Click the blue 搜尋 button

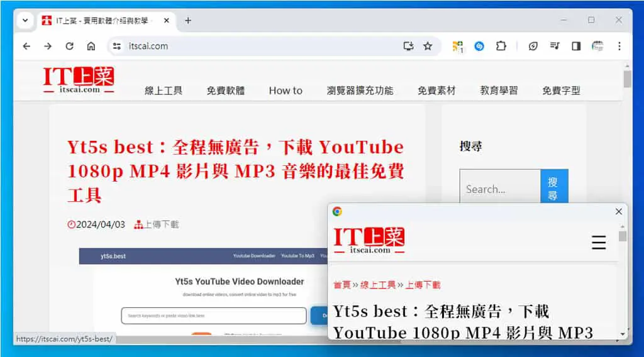click(554, 187)
